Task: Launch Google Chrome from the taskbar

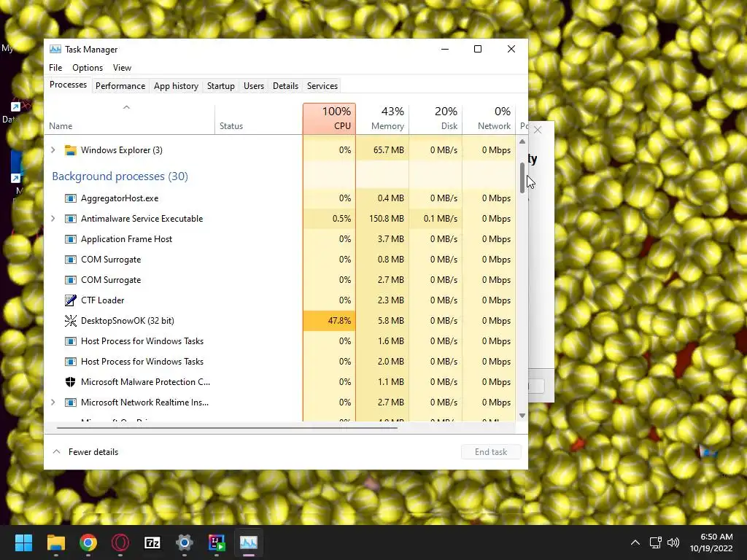Action: 88,542
